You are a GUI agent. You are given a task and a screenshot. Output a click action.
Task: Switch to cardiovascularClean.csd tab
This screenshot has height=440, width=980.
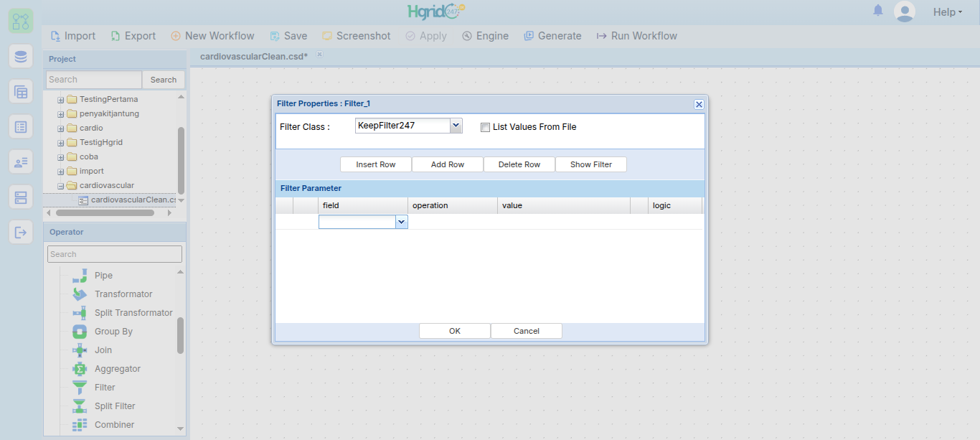[x=254, y=56]
